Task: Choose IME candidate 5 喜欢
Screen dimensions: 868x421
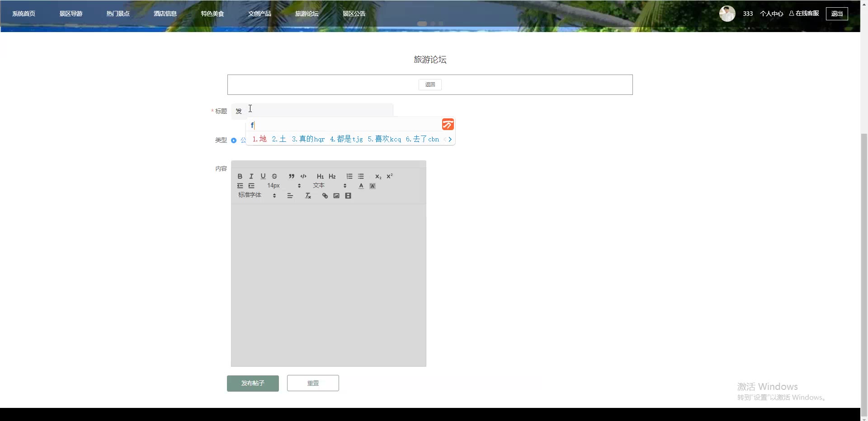Action: pos(384,139)
